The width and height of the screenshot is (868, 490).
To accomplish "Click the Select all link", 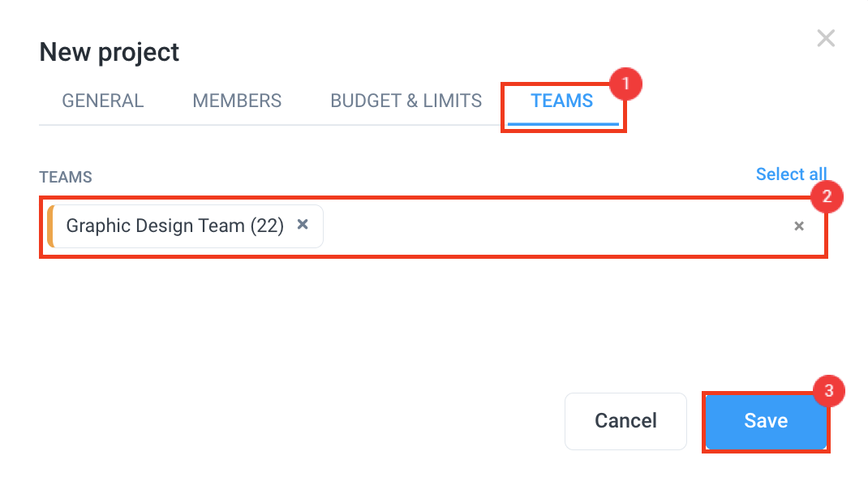I will (x=791, y=174).
